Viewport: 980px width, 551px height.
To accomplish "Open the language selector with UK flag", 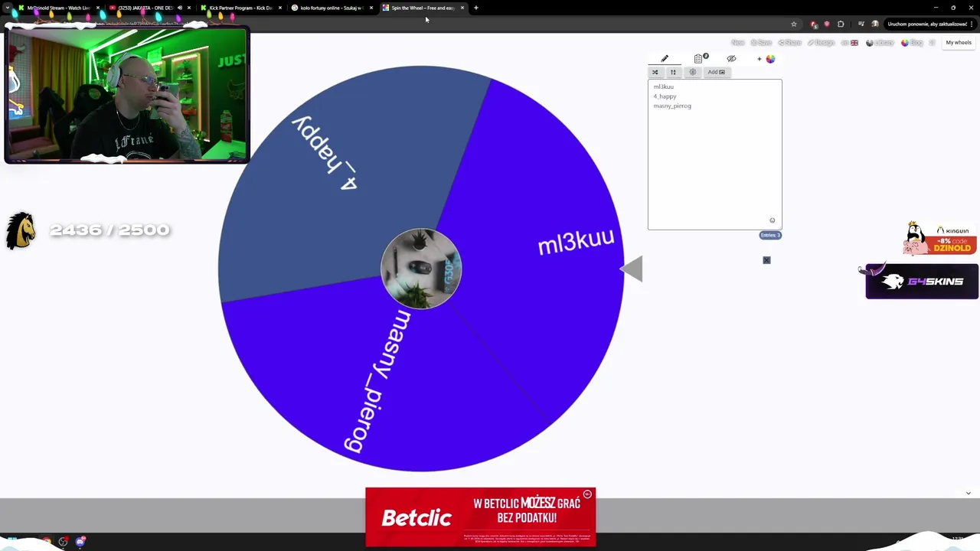I will click(850, 43).
